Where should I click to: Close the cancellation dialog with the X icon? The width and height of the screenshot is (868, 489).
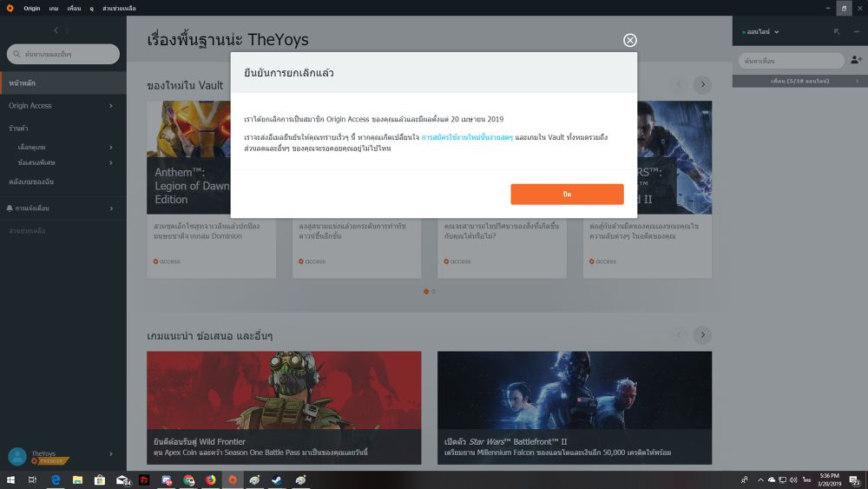(630, 40)
